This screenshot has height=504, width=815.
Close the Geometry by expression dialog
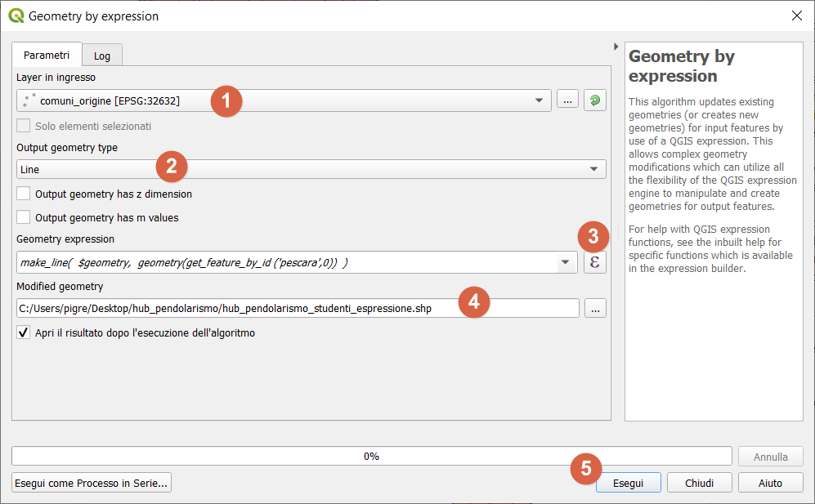click(796, 16)
